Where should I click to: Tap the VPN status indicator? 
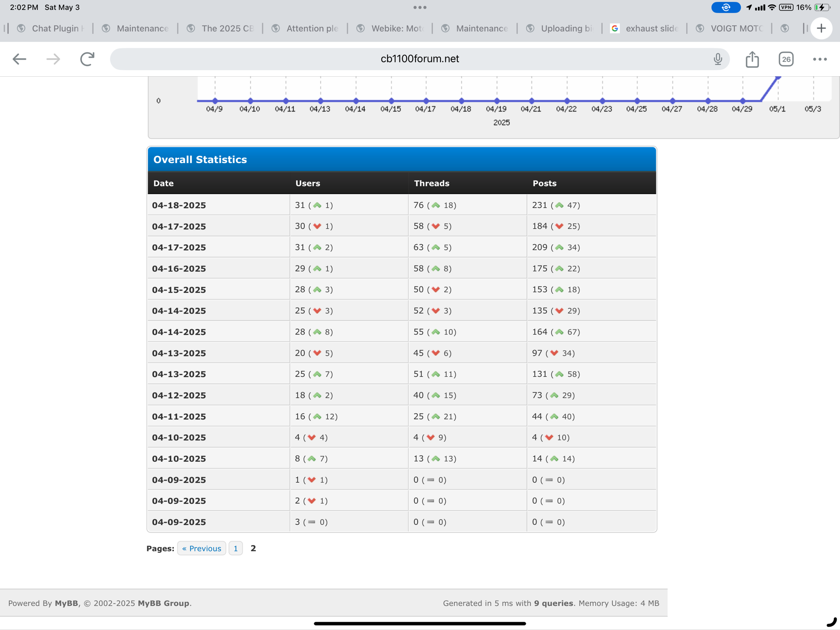786,7
